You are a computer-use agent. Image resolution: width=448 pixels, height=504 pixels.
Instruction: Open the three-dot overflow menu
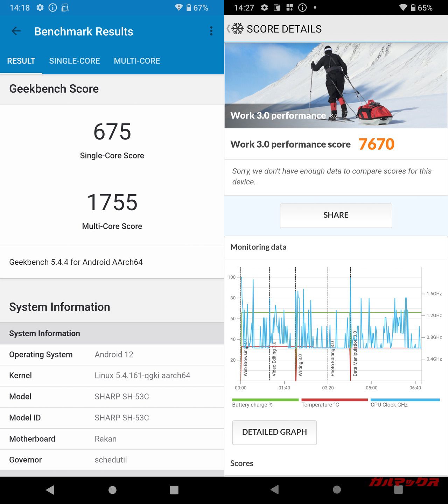point(211,31)
